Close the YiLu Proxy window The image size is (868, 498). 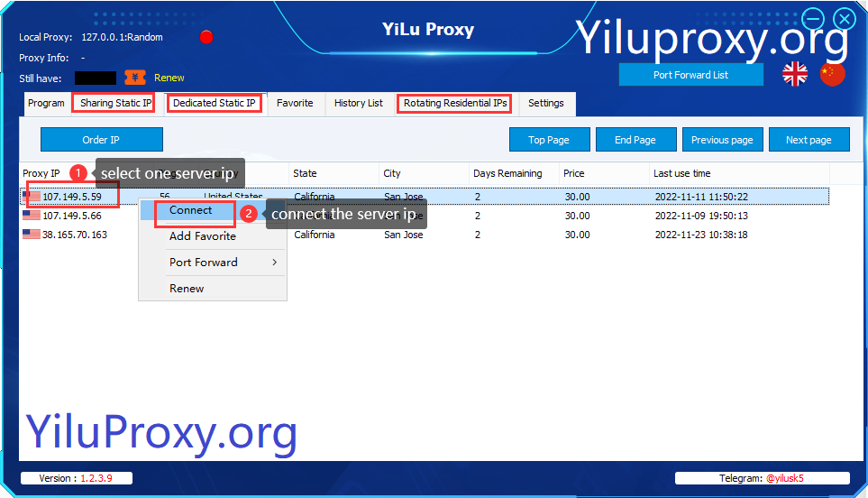[845, 19]
